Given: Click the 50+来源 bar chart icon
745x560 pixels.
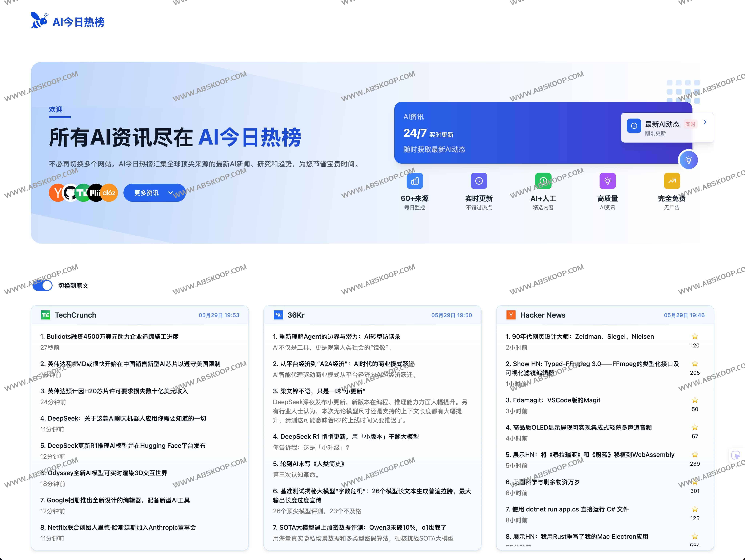Looking at the screenshot, I should coord(415,181).
